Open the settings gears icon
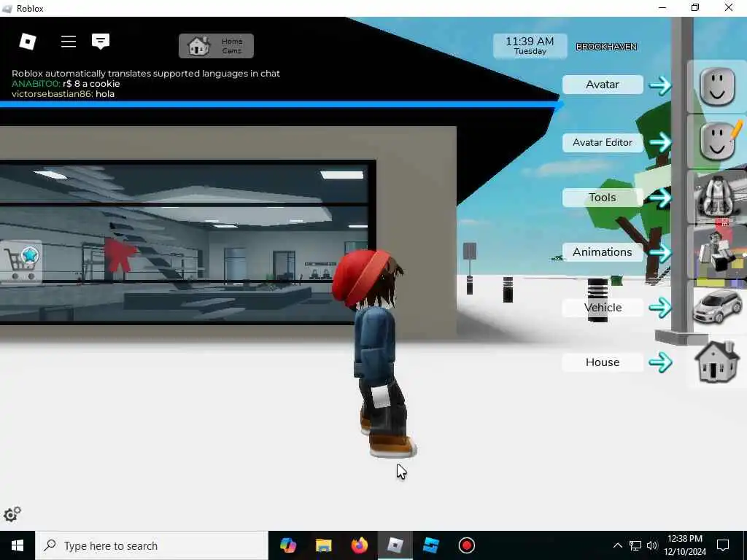The image size is (747, 560). [x=12, y=514]
